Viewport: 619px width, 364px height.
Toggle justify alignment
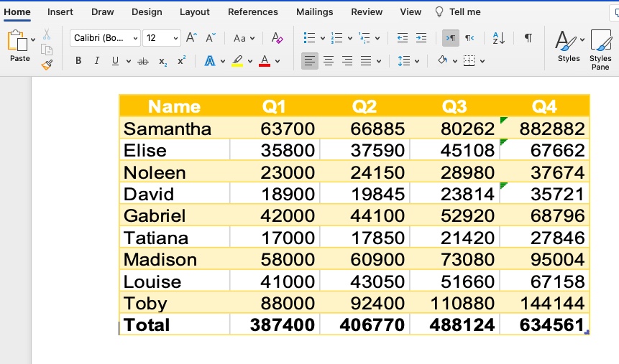(366, 61)
